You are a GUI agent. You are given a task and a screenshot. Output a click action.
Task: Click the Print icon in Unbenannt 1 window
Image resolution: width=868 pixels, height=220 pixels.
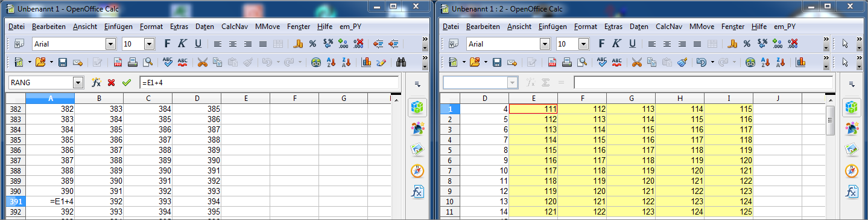coord(132,62)
